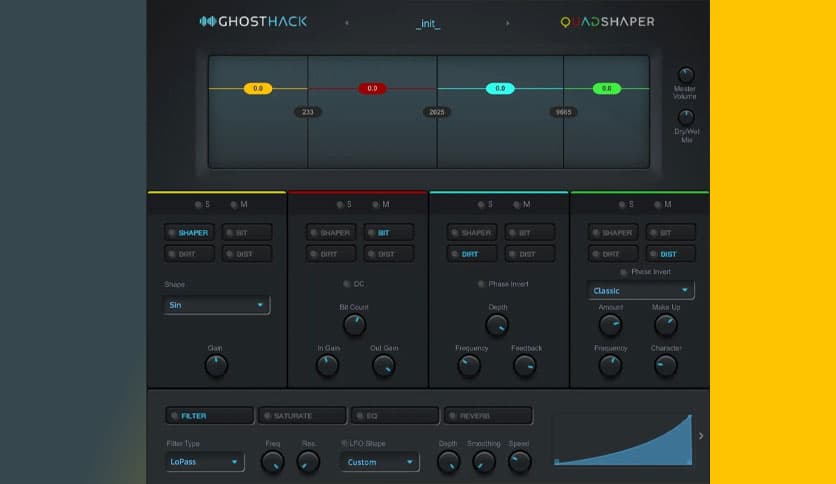Toggle the DC option in the red band
Screen dimensions: 836x484
coord(347,284)
